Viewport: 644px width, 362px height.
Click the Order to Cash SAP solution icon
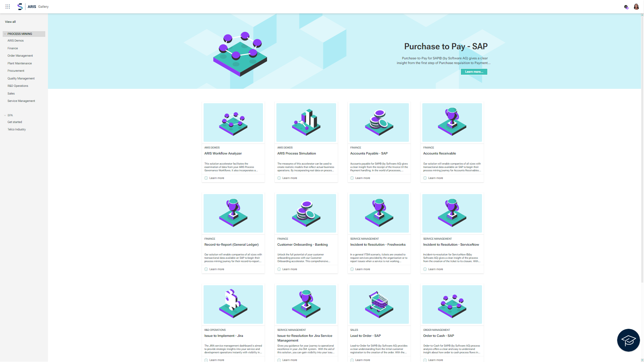(x=451, y=304)
